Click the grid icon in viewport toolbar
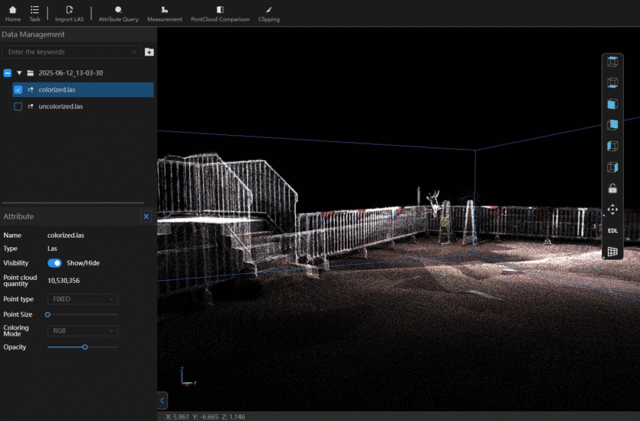The width and height of the screenshot is (640, 421). pos(612,252)
